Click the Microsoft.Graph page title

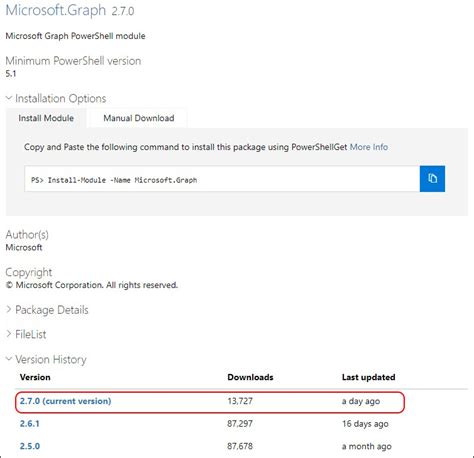tap(56, 10)
